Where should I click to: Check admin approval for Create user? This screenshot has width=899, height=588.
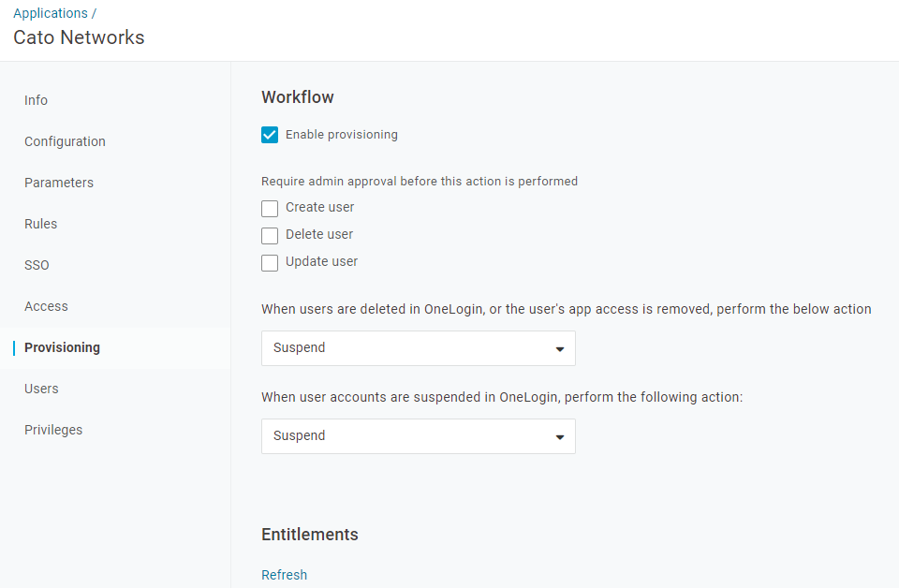270,208
